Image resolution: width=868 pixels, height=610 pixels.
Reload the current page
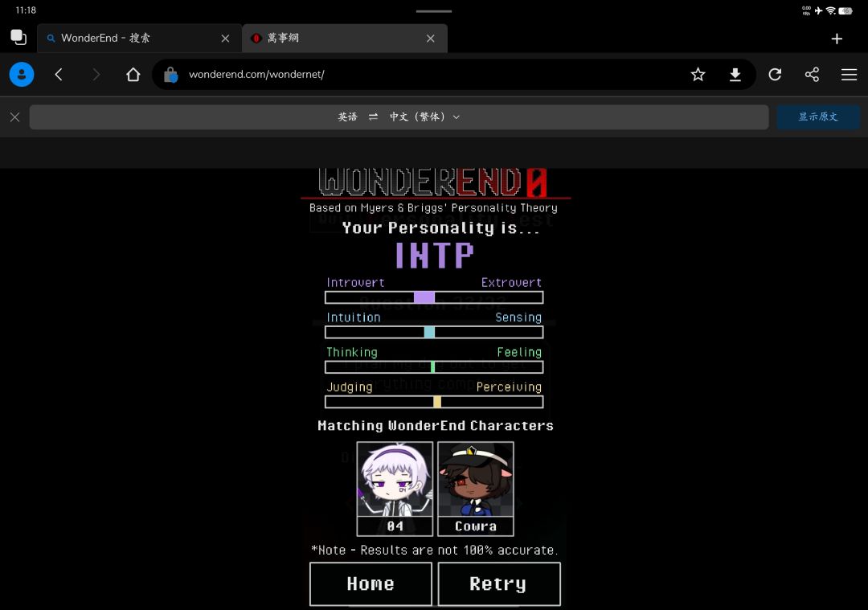pos(775,74)
